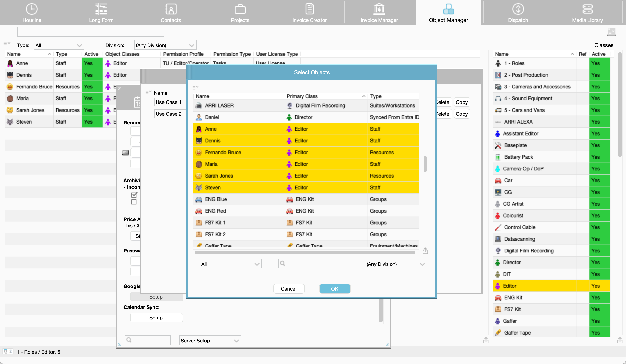626x364 pixels.
Task: Open the Hourline clock icon
Action: click(x=32, y=9)
